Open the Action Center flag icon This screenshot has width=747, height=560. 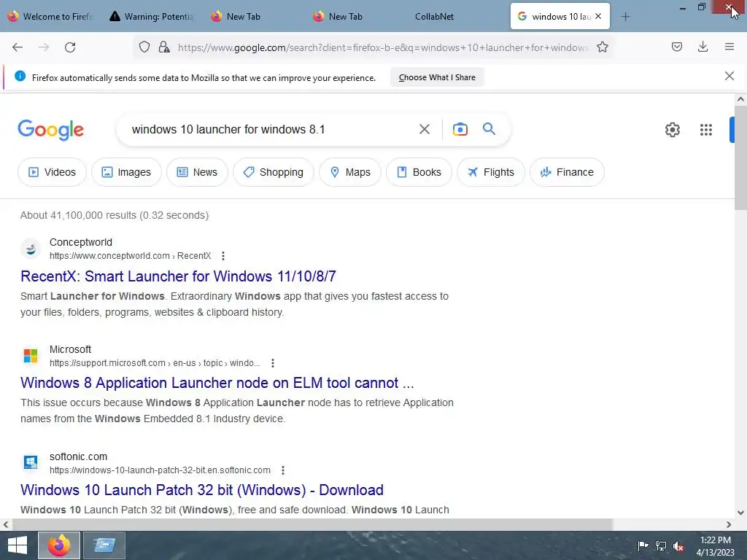(x=643, y=545)
